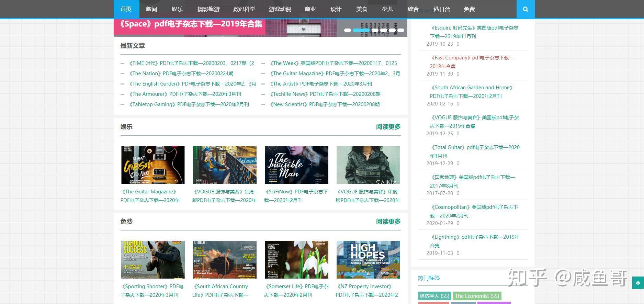Open sidebar 《VOGUE 服饰与美容》美国版 2019年合集
The image size is (644, 304).
click(x=474, y=122)
